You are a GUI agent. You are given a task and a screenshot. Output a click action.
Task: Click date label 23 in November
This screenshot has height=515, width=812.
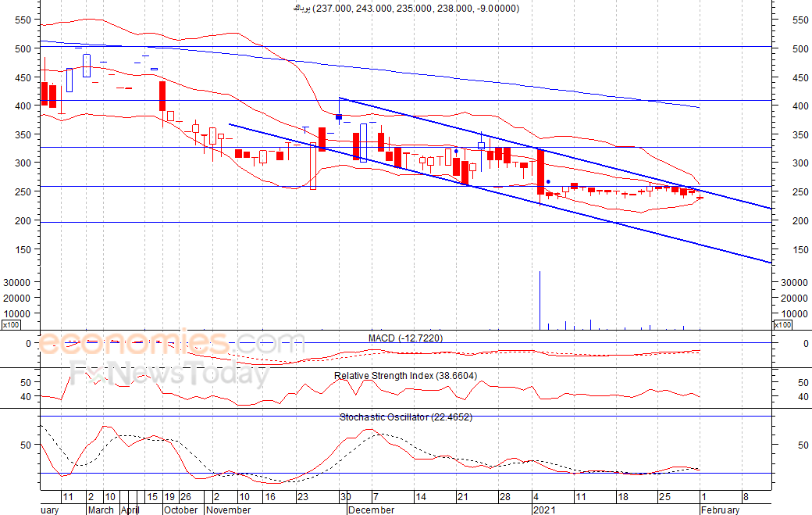click(302, 497)
